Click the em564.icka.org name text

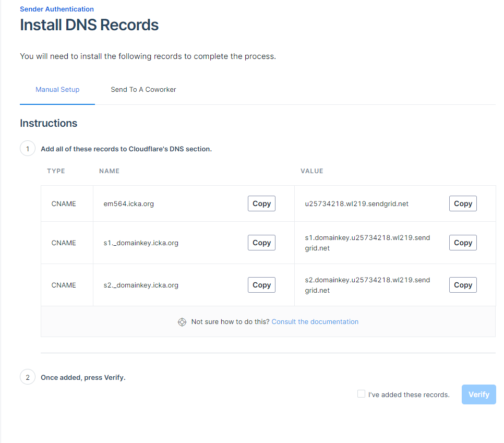129,204
